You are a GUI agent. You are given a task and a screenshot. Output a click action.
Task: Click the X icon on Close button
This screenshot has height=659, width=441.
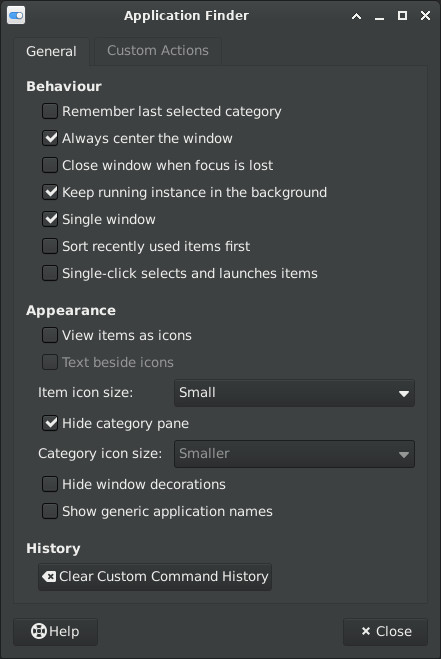[x=366, y=631]
